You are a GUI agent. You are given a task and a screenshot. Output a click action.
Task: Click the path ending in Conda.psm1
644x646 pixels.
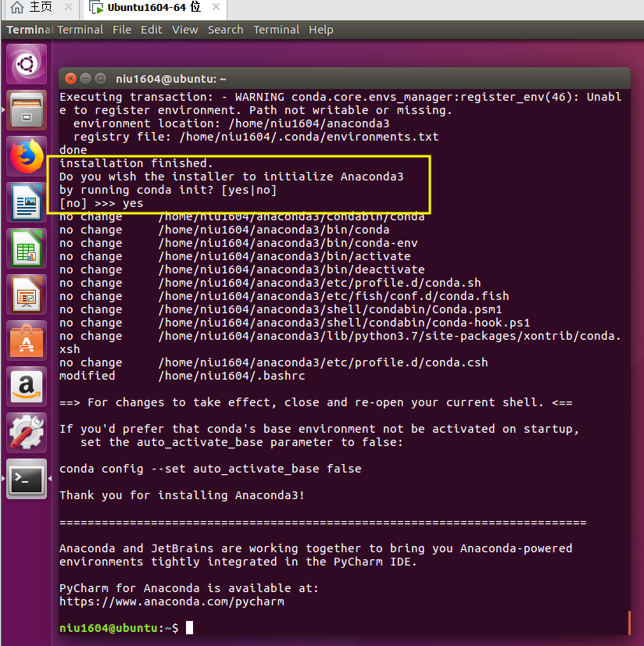point(331,309)
